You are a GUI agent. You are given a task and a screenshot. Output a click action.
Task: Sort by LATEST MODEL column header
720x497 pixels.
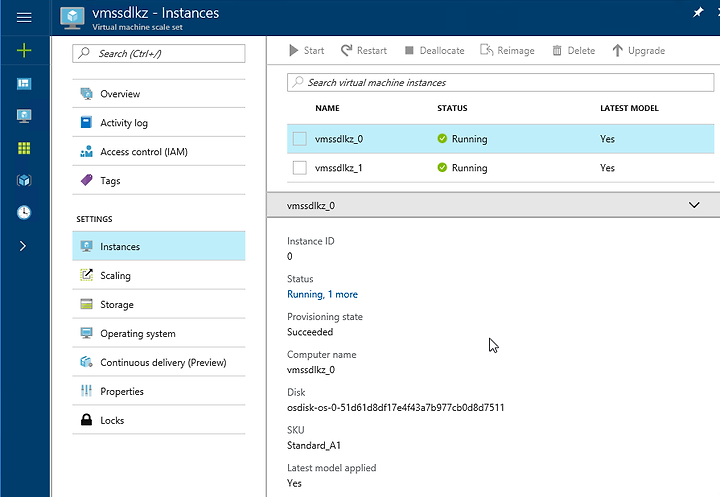click(629, 108)
